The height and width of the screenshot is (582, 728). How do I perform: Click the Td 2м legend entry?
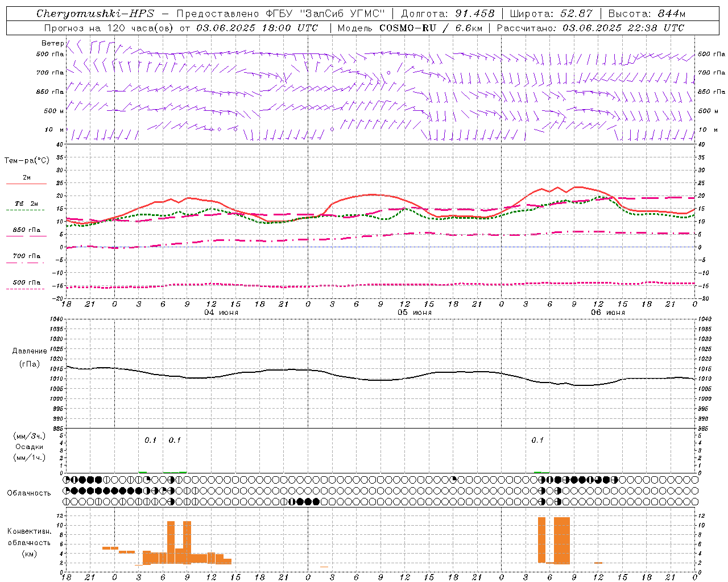click(x=27, y=203)
